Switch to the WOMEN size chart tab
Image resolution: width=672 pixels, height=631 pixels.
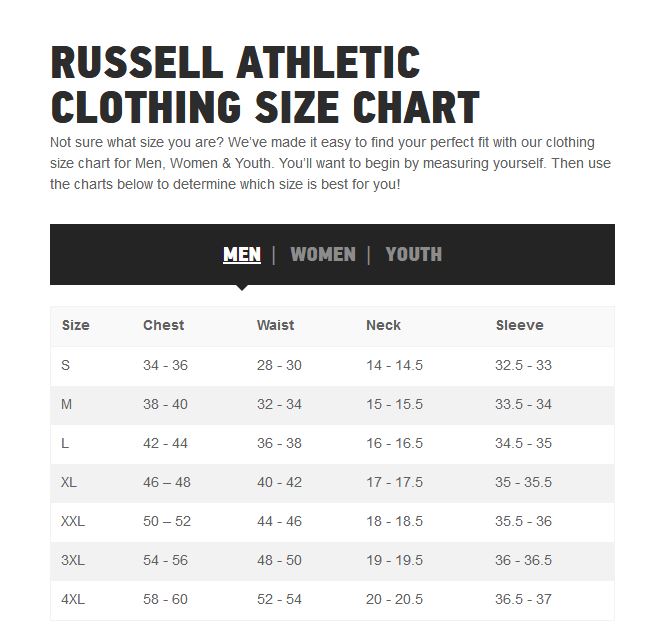coord(323,254)
